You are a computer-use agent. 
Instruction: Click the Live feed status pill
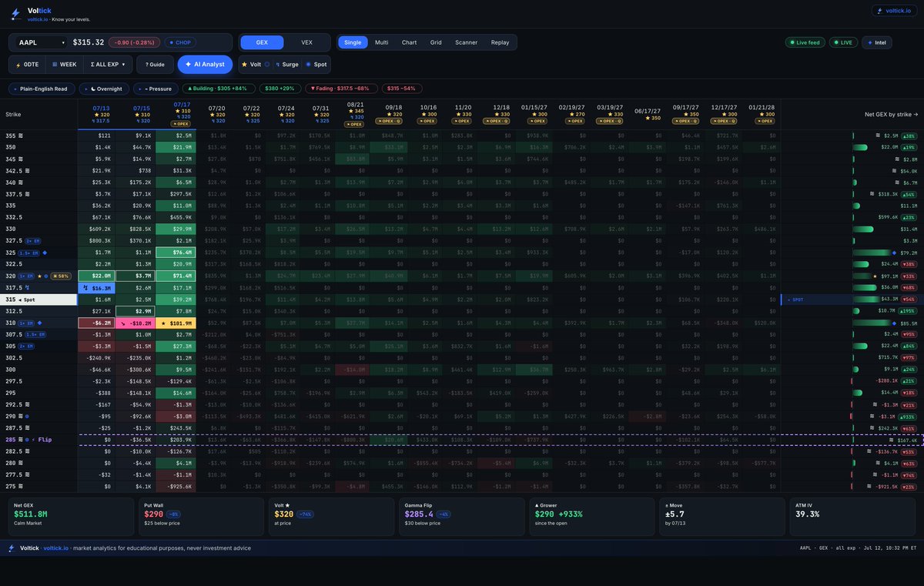click(806, 42)
